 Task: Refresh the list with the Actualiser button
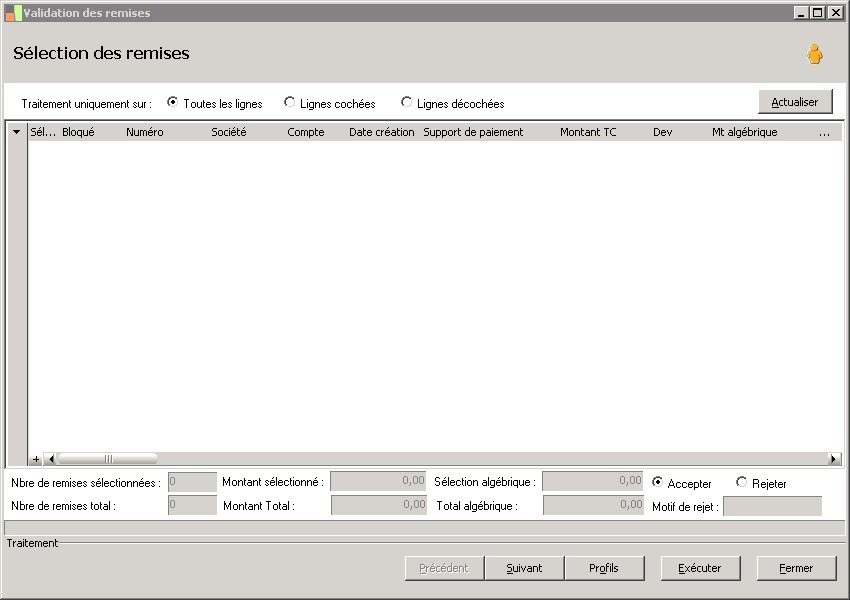click(795, 102)
